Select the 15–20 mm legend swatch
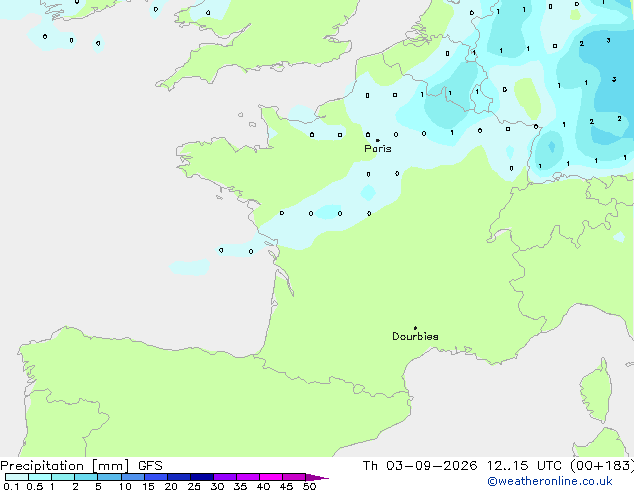This screenshot has height=490, width=634. (x=156, y=477)
